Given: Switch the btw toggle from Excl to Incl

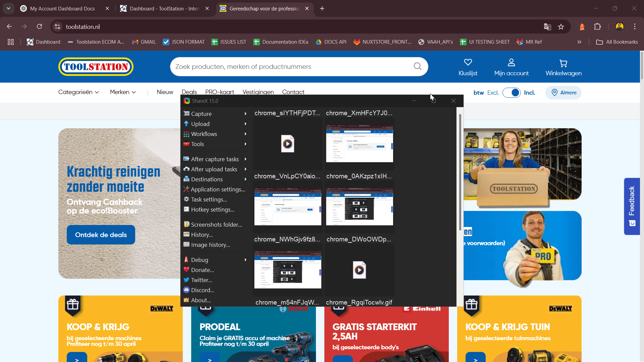Looking at the screenshot, I should (512, 93).
